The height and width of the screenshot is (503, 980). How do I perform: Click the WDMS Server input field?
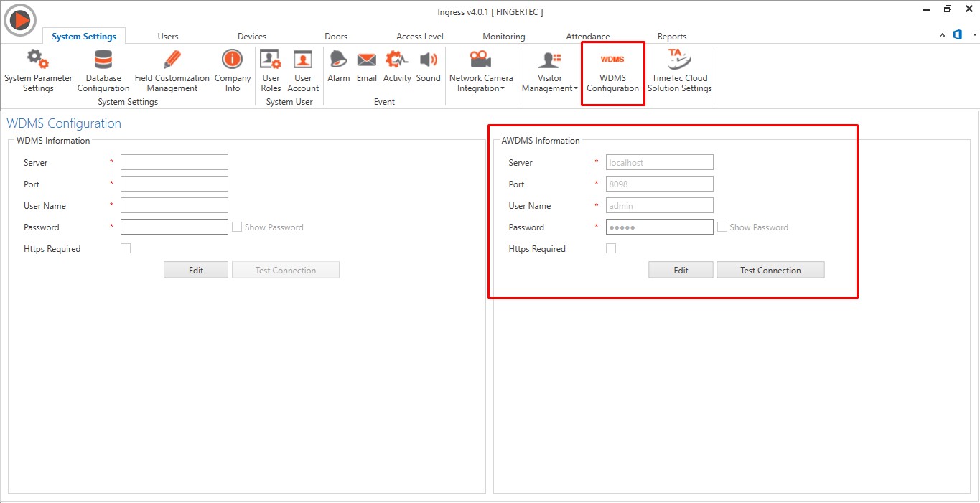click(174, 162)
